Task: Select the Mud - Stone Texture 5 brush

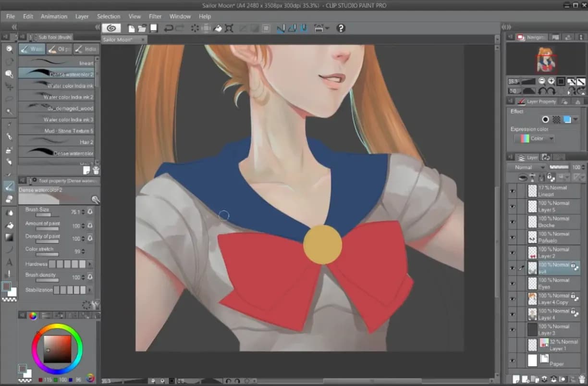Action: [x=57, y=130]
